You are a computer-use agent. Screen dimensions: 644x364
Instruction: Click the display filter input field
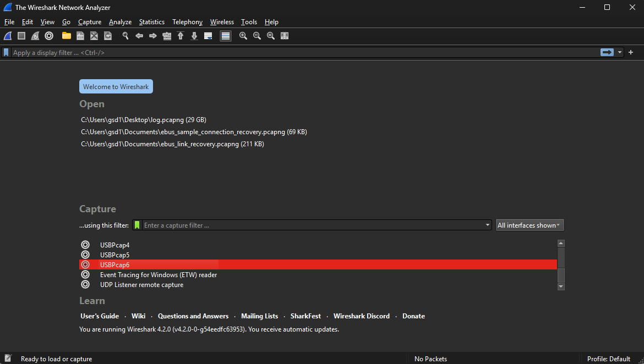click(x=305, y=53)
